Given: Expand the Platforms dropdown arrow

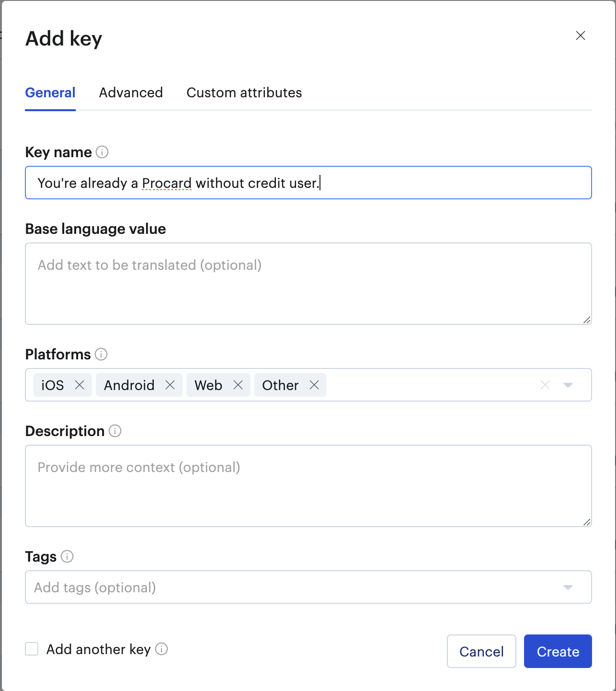Looking at the screenshot, I should coord(568,385).
